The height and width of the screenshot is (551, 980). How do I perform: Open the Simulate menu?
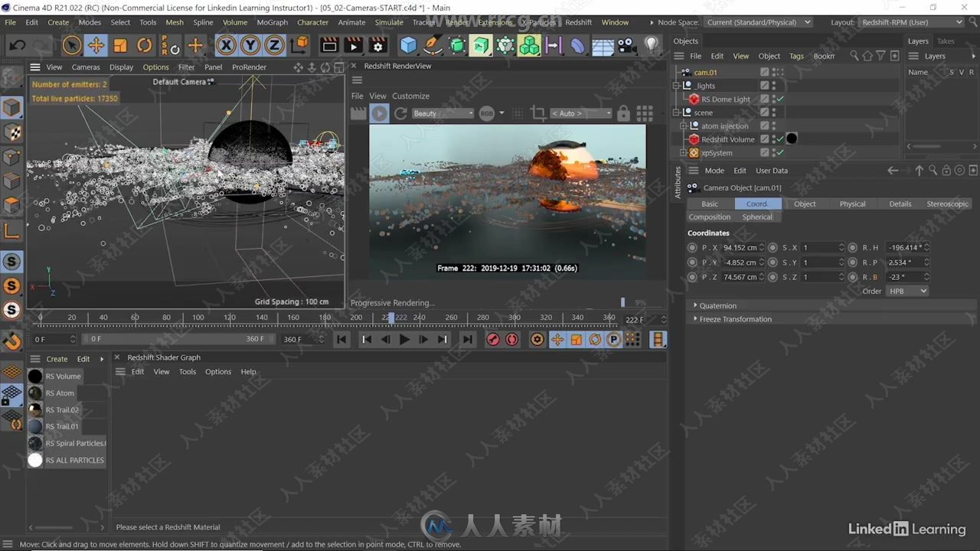[388, 22]
